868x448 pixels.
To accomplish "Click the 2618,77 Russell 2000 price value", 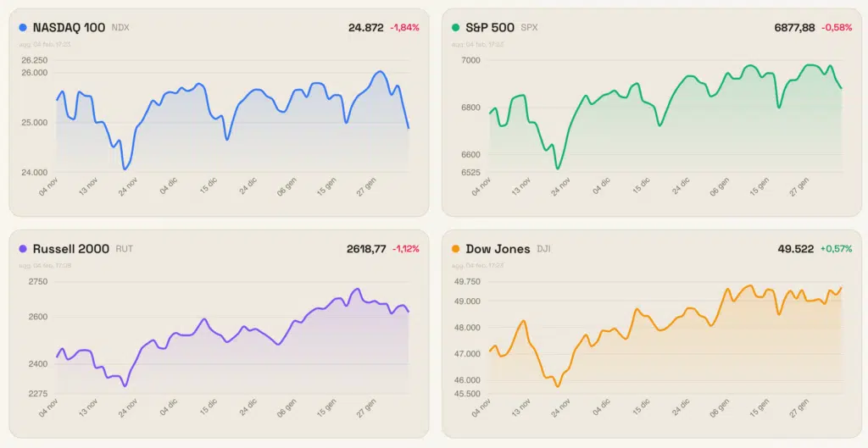I will click(x=366, y=250).
